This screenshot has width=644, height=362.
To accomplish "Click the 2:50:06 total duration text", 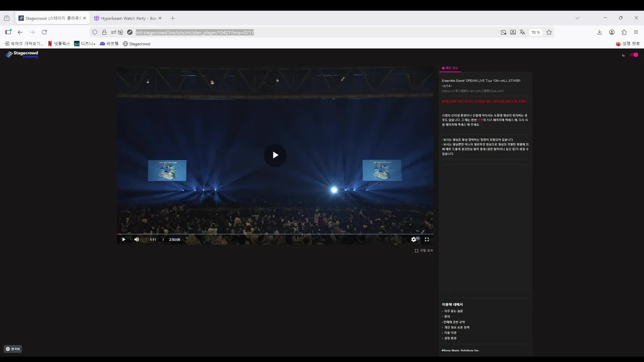I will (x=175, y=239).
